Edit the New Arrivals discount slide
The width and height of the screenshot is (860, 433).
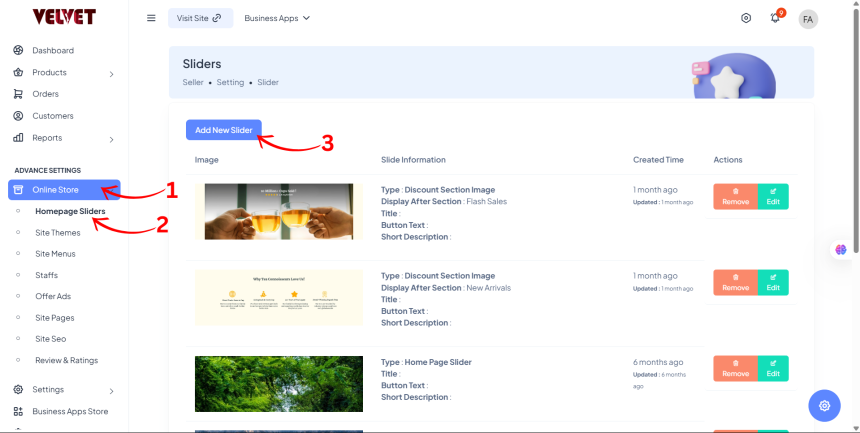tap(773, 281)
